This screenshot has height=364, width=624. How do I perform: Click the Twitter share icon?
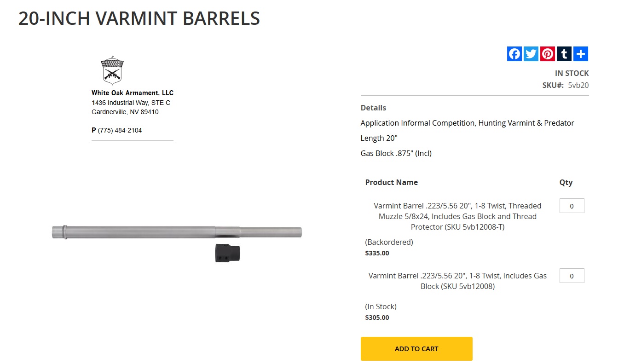point(531,54)
